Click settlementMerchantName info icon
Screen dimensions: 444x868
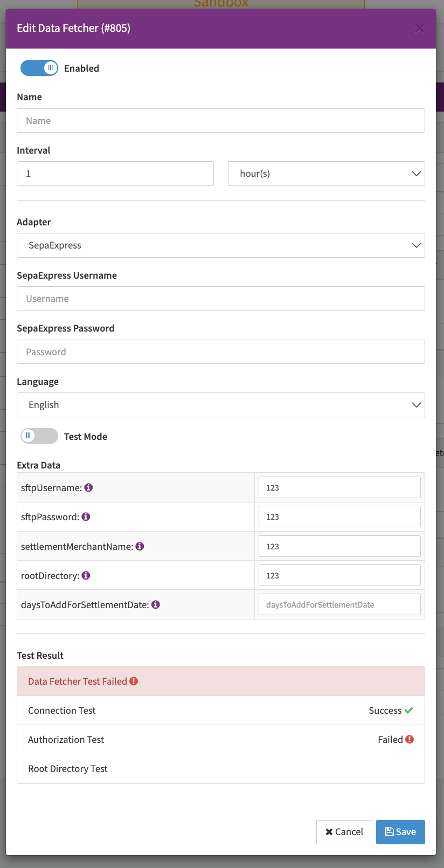(140, 546)
